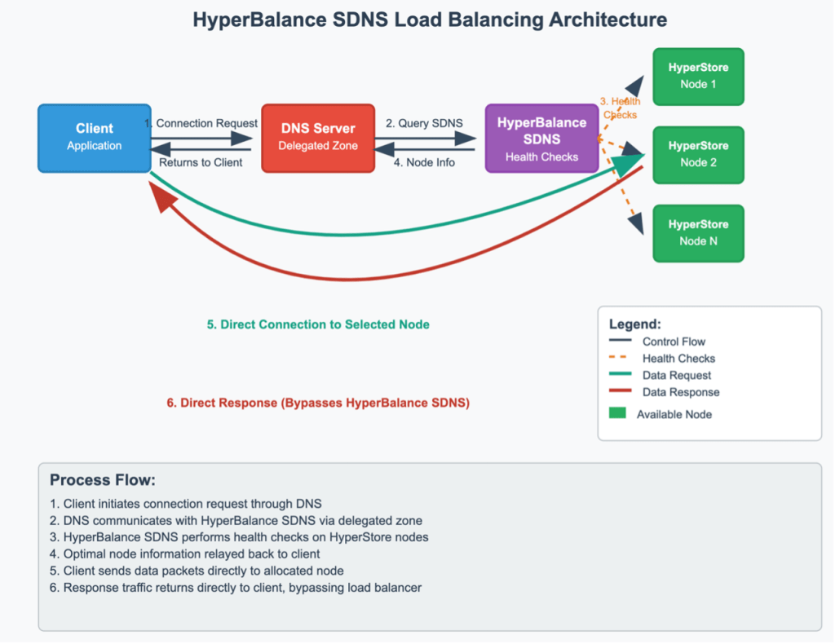This screenshot has width=835, height=644.
Task: Click the 'Legend:' heading
Action: [634, 324]
